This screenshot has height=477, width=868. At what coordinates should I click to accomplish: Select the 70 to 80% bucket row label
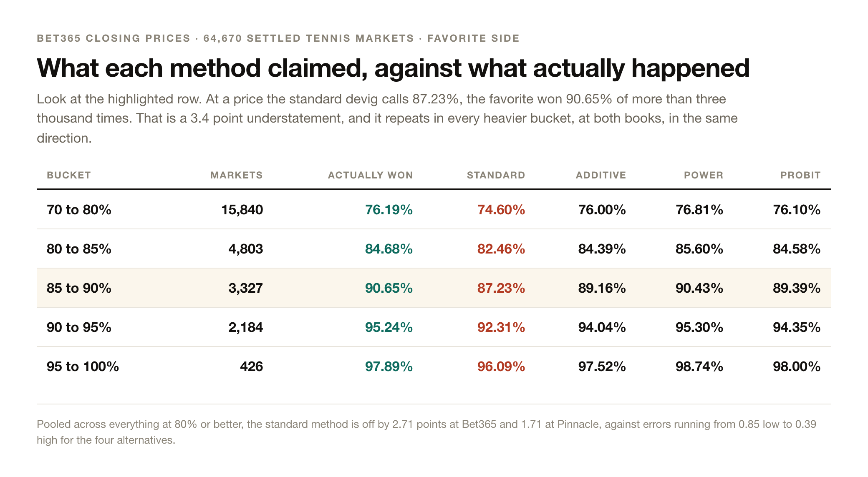(79, 209)
